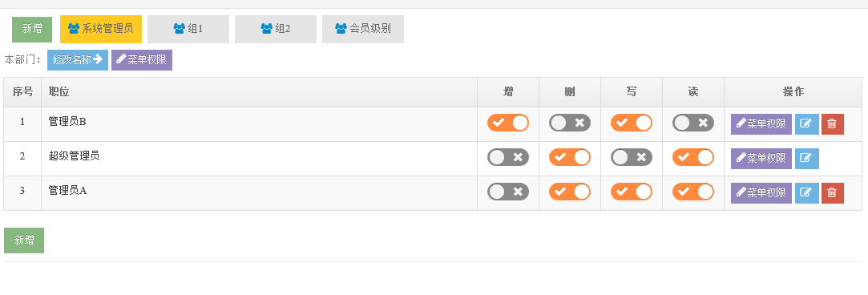Toggle the 增 switch for 管理员B
Image resolution: width=868 pixels, height=295 pixels.
[x=507, y=123]
